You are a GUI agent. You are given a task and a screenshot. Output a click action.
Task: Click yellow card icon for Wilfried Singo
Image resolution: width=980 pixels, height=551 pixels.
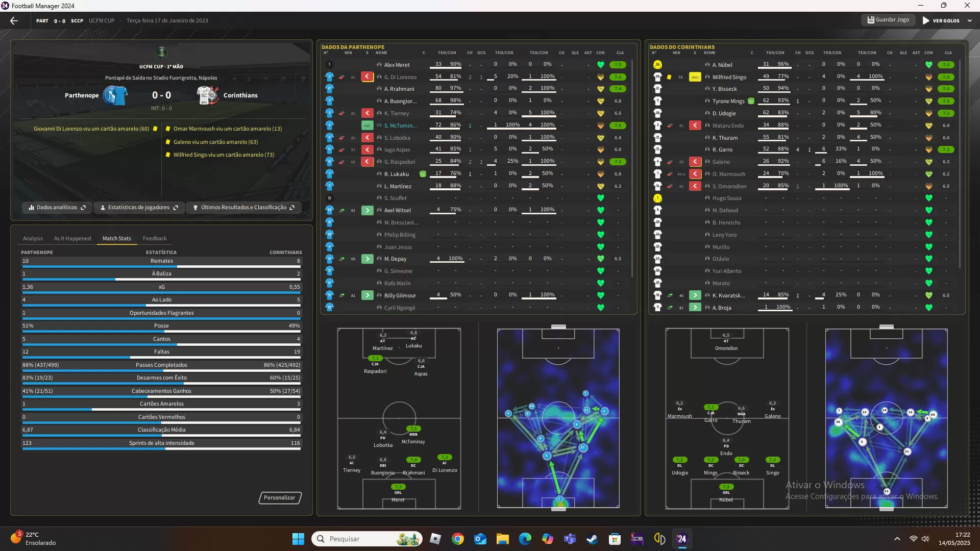[669, 77]
